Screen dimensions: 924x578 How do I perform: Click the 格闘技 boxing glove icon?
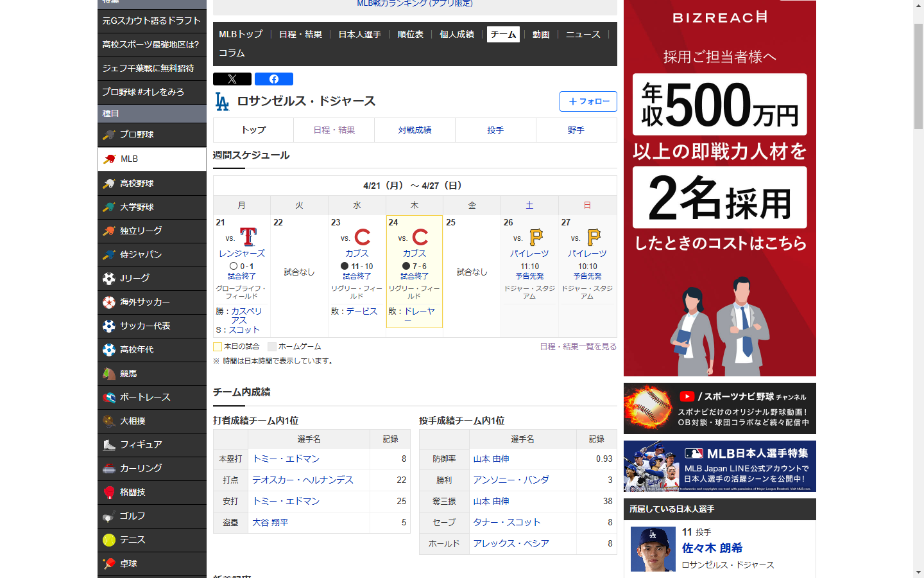pyautogui.click(x=109, y=493)
